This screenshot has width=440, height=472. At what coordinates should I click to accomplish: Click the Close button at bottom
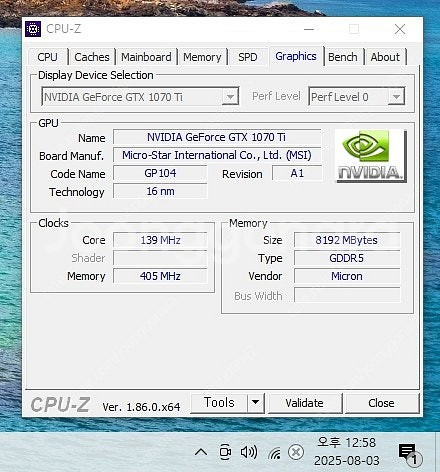tap(382, 403)
